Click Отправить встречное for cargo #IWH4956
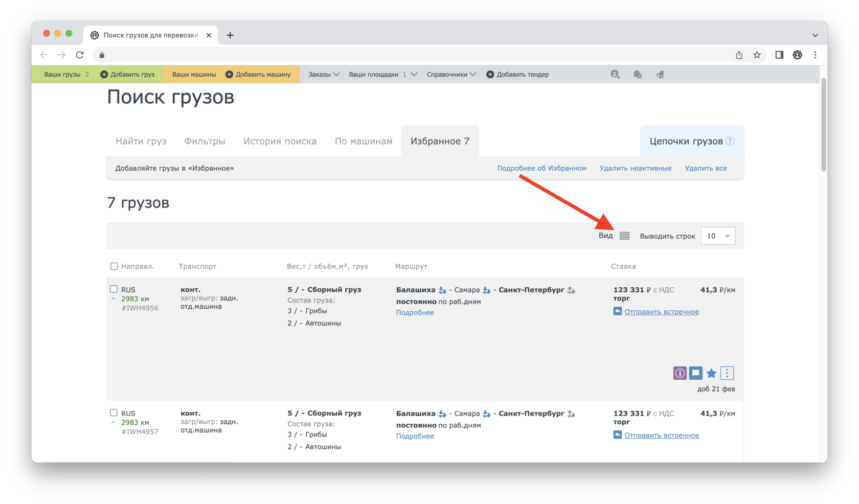This screenshot has width=859, height=504. [x=662, y=312]
